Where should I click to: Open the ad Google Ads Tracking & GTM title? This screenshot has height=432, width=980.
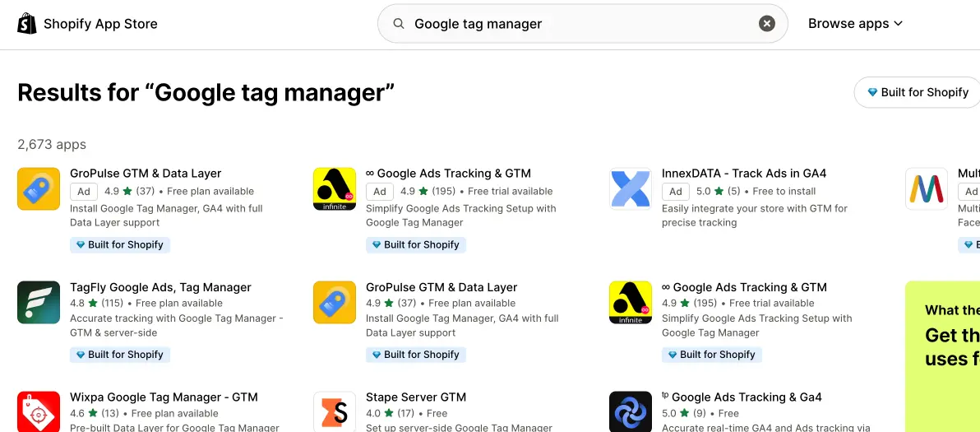coord(448,173)
